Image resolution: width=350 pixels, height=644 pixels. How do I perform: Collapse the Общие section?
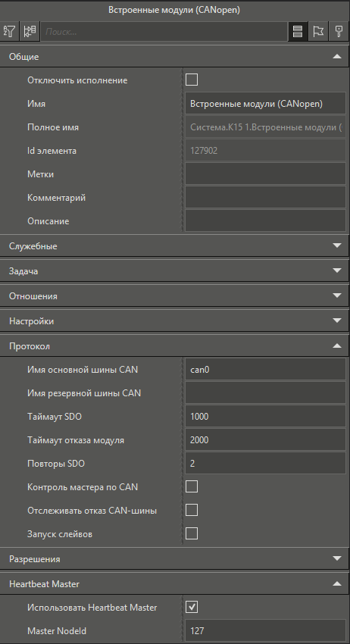[175, 57]
